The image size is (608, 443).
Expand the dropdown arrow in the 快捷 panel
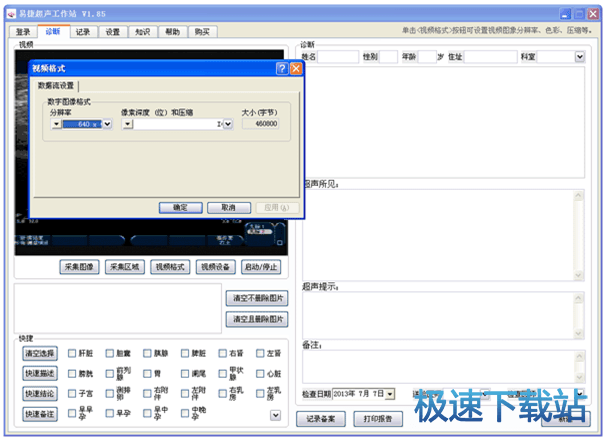point(275,415)
